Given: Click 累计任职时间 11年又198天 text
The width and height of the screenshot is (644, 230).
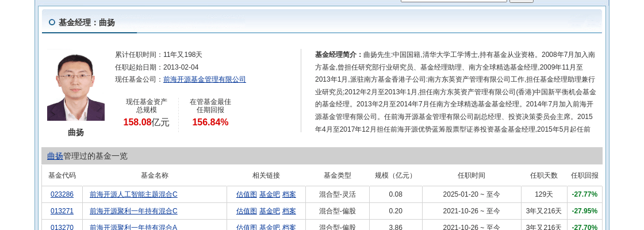Looking at the screenshot, I should point(159,55).
